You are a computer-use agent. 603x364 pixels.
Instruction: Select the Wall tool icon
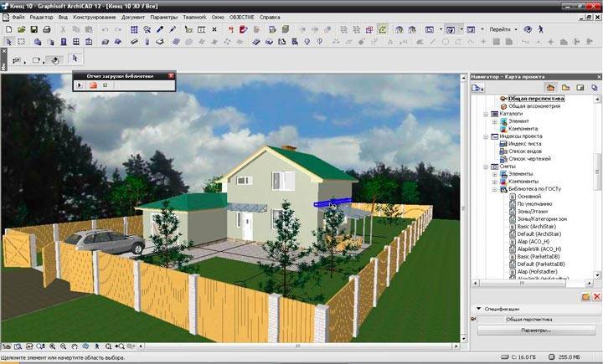(38, 42)
